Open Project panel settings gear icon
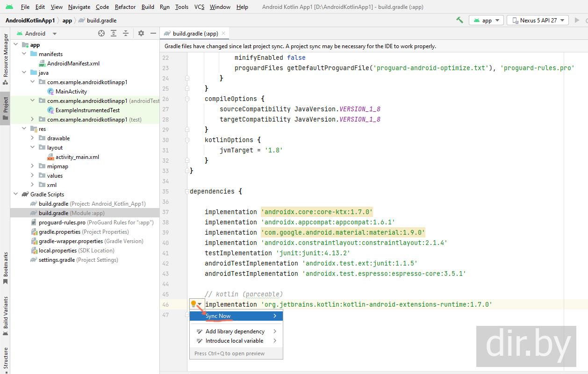 click(141, 33)
